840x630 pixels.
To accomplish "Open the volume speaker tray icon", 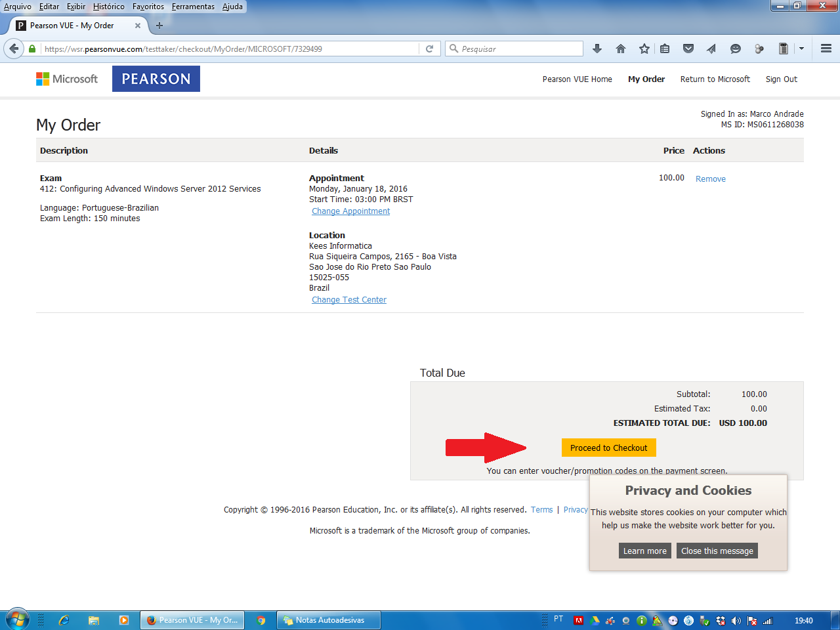I will (x=736, y=620).
